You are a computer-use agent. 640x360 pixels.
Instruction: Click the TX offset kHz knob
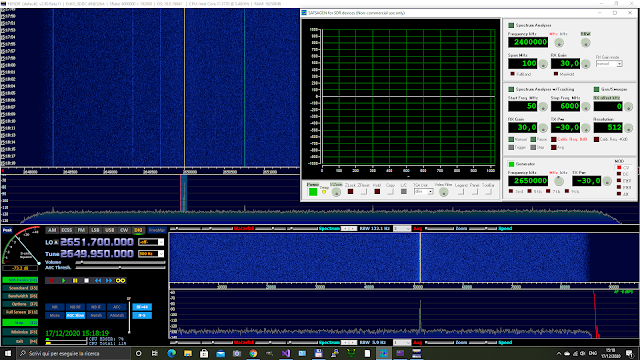[x=629, y=107]
